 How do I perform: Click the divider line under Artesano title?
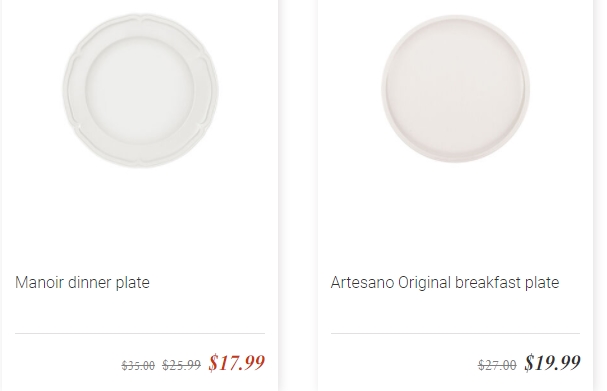pos(455,333)
